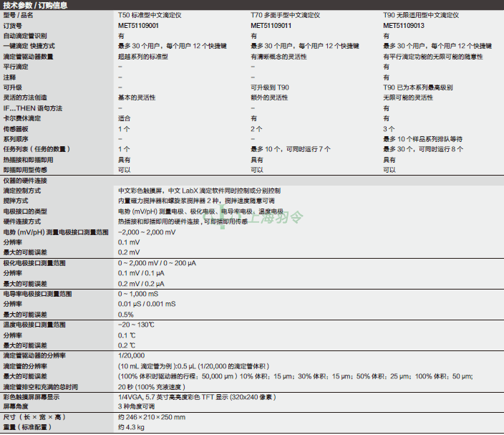Click '(10 mL 滴定管为例):0.5 µL' text

pyautogui.click(x=157, y=366)
